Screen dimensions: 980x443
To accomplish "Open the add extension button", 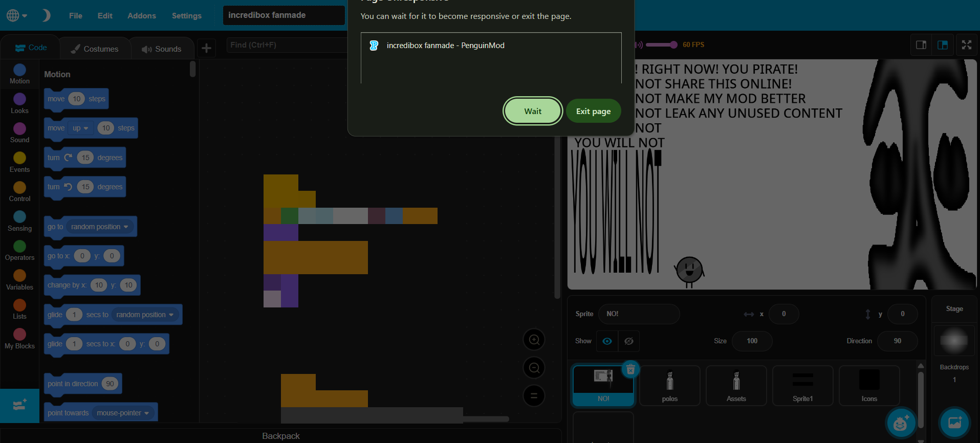I will tap(19, 406).
